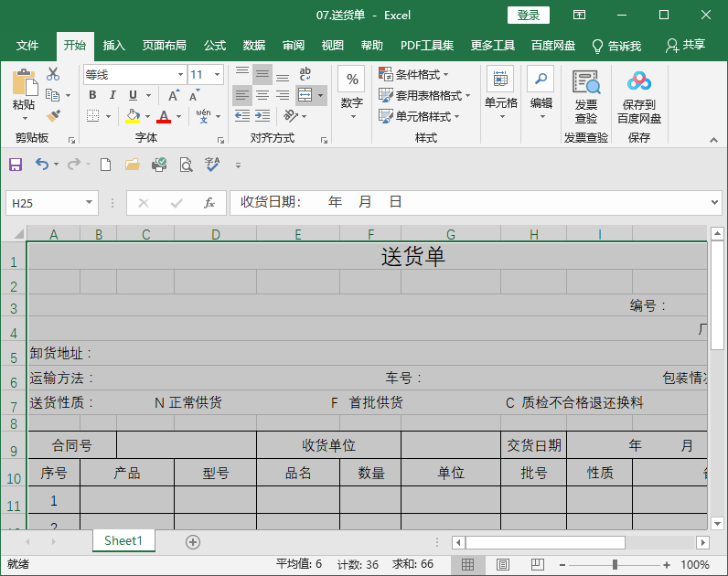Image resolution: width=728 pixels, height=576 pixels.
Task: Open the 文件 file tab
Action: [x=27, y=46]
